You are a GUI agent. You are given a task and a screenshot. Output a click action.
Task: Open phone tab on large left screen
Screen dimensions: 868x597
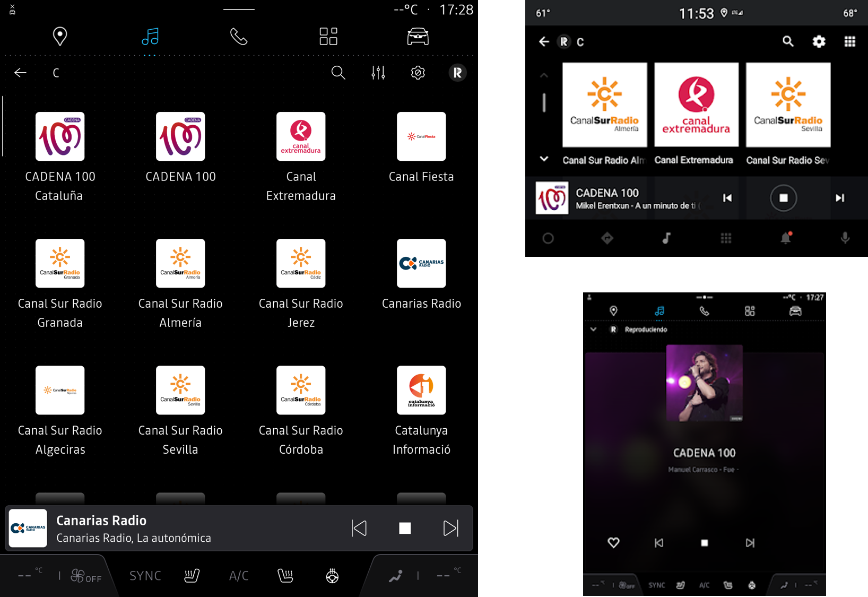(x=239, y=36)
